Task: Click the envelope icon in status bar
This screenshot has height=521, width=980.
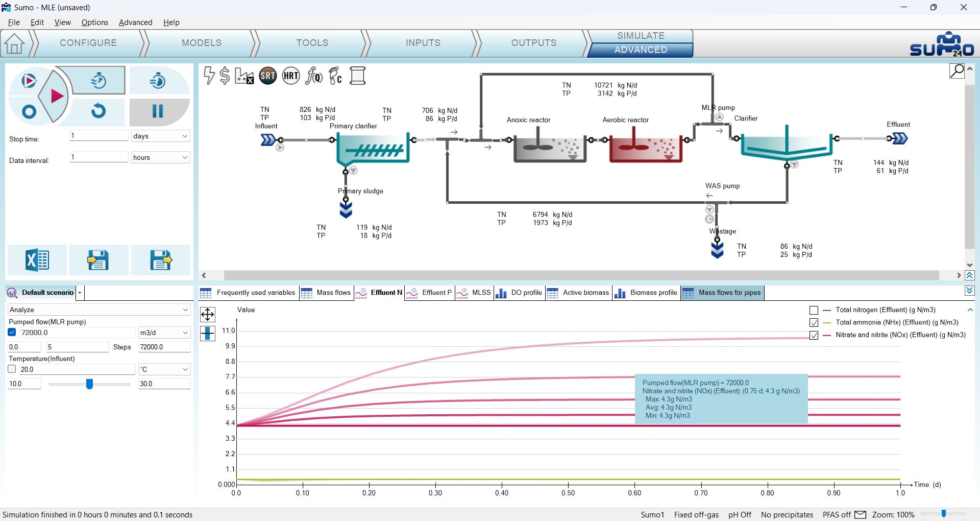Action: pos(861,515)
